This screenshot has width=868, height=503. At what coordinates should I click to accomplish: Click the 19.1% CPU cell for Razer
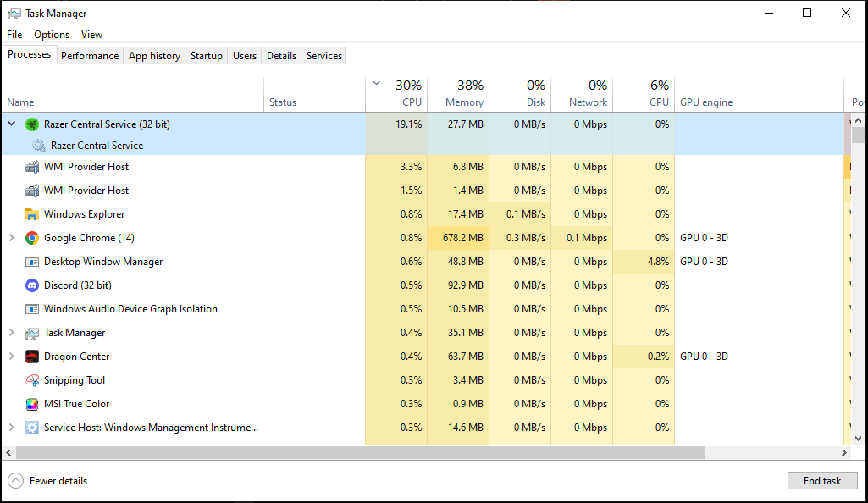396,124
